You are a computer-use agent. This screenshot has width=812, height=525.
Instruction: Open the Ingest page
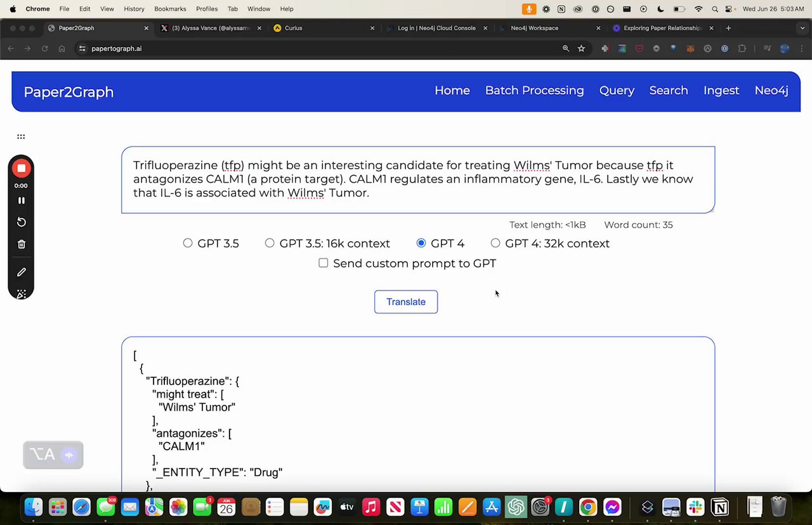click(x=721, y=91)
